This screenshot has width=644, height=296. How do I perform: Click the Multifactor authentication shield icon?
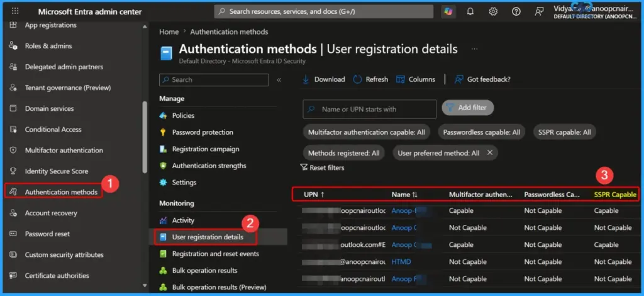(x=13, y=151)
